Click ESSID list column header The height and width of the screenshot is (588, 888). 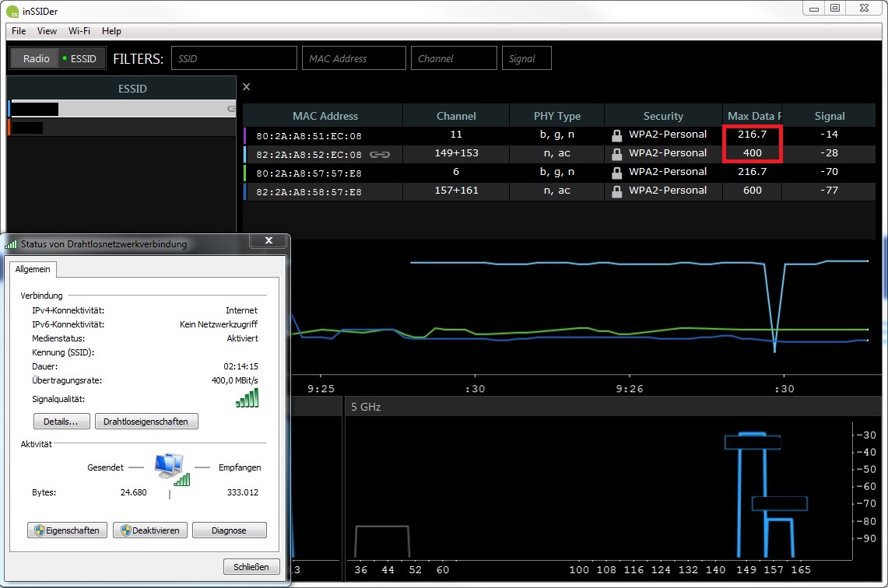pos(121,89)
